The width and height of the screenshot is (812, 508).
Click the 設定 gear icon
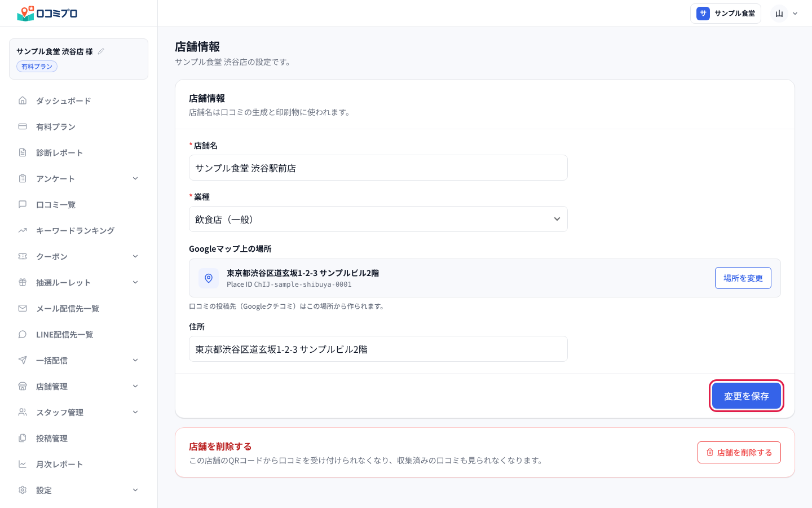[23, 490]
